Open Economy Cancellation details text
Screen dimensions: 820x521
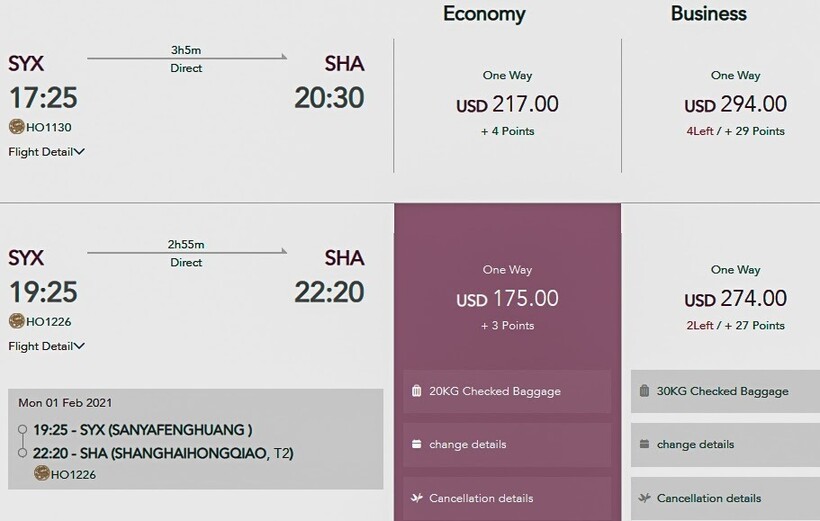[481, 498]
